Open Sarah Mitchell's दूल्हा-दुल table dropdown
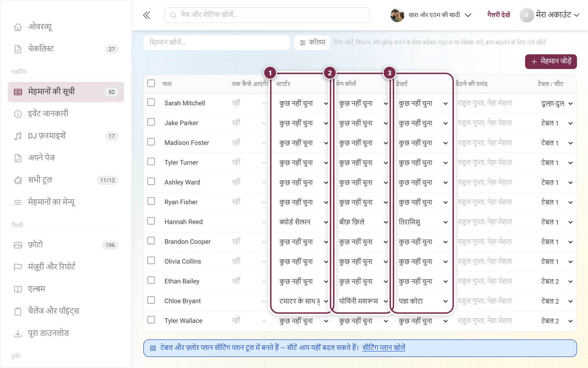The width and height of the screenshot is (588, 368). [x=557, y=103]
